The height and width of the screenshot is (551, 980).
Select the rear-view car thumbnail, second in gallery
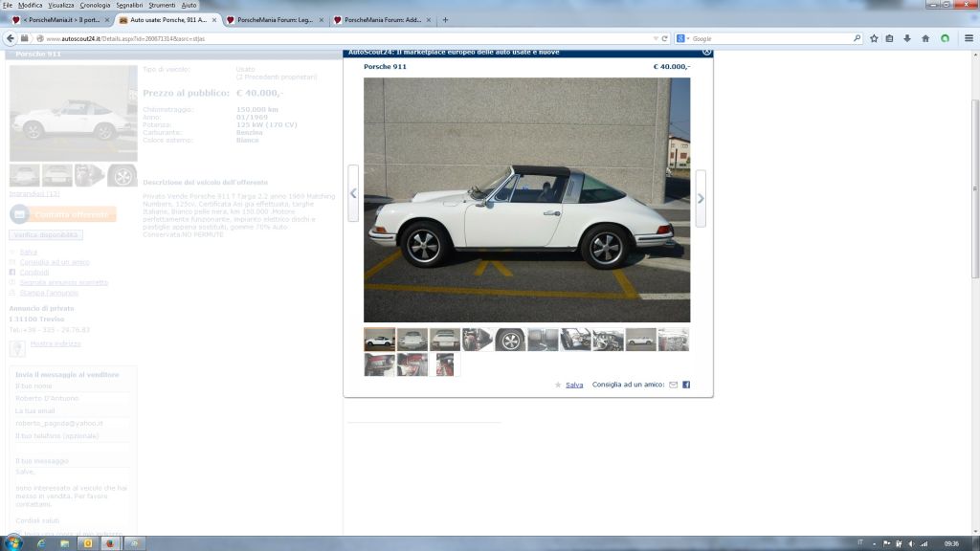[412, 340]
